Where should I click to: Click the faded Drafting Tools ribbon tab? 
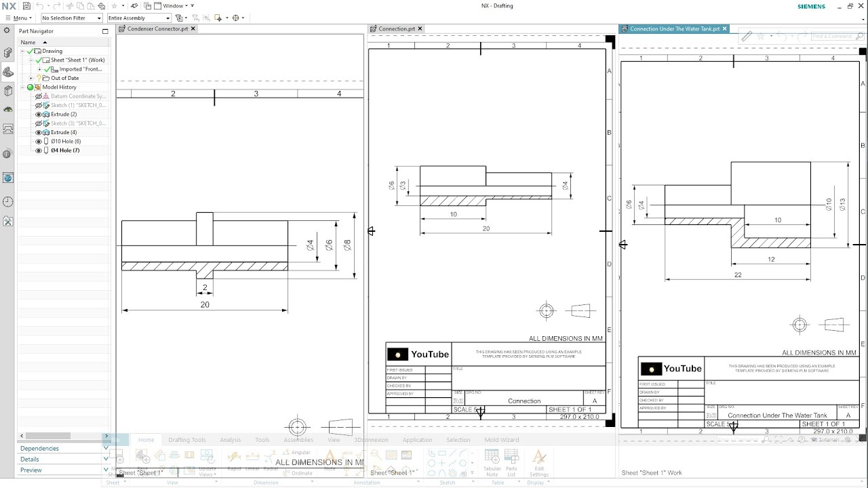coord(186,440)
